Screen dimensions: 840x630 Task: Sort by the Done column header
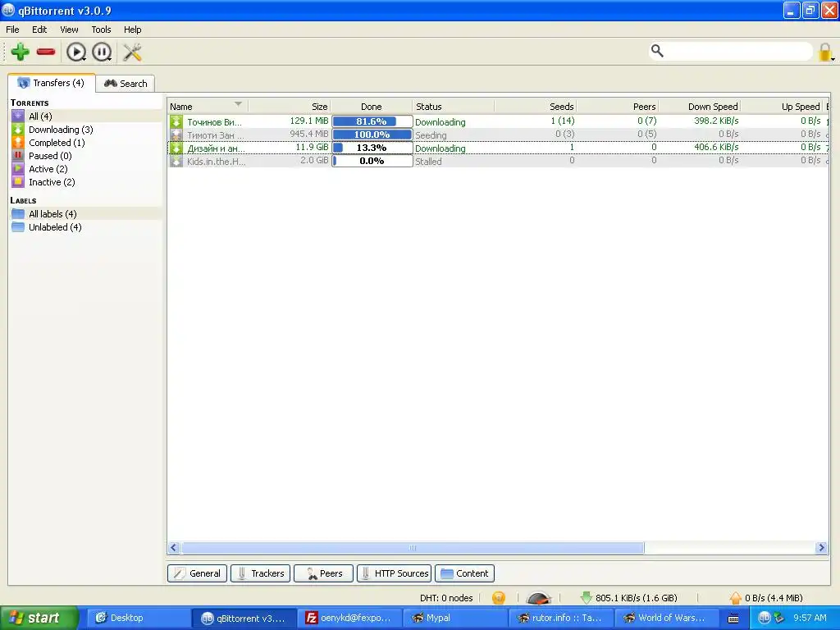(372, 107)
